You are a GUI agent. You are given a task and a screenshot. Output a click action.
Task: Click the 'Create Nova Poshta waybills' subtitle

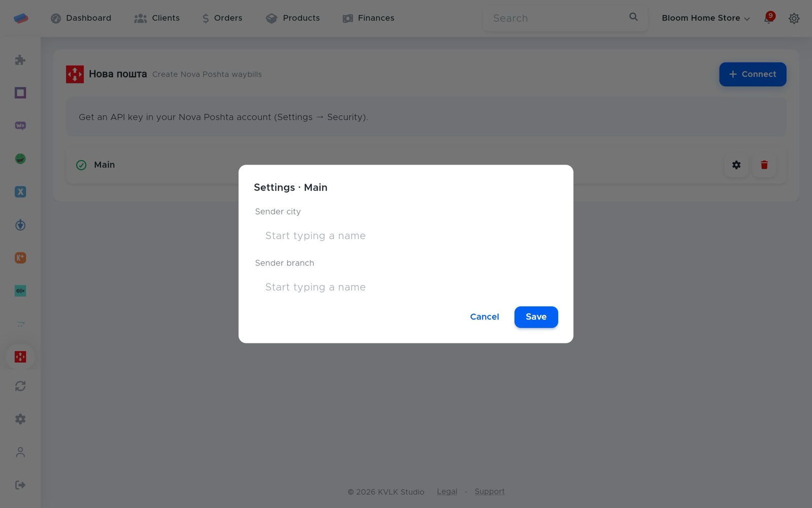(207, 75)
